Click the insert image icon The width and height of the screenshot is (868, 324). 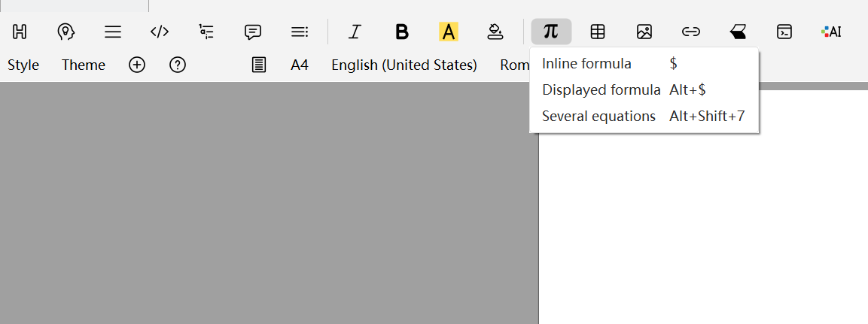tap(644, 32)
